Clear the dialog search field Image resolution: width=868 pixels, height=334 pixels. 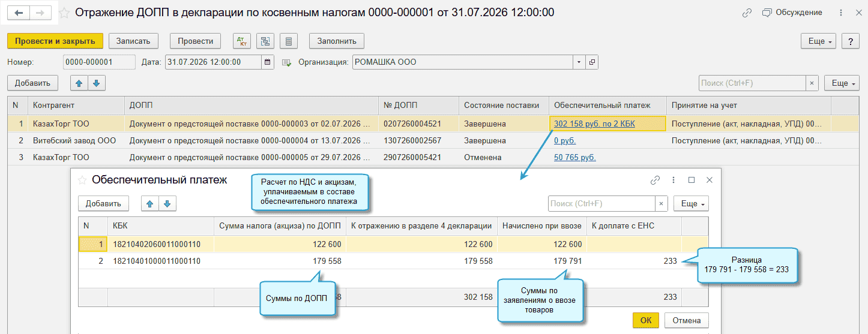click(x=661, y=203)
